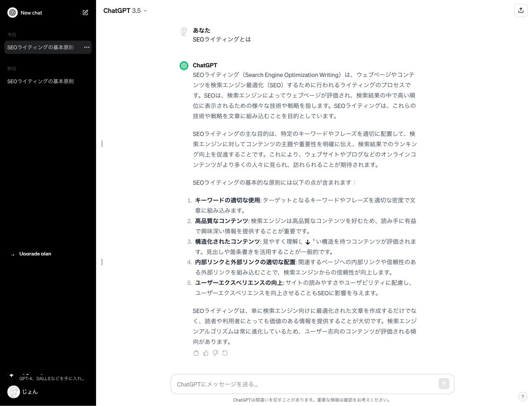
Task: Click the new chat compose icon
Action: coord(85,12)
